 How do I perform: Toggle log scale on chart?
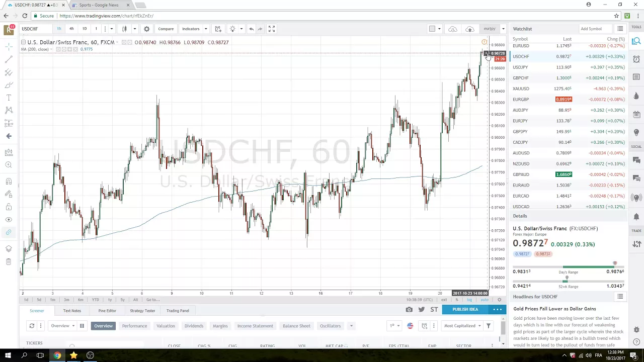point(469,300)
